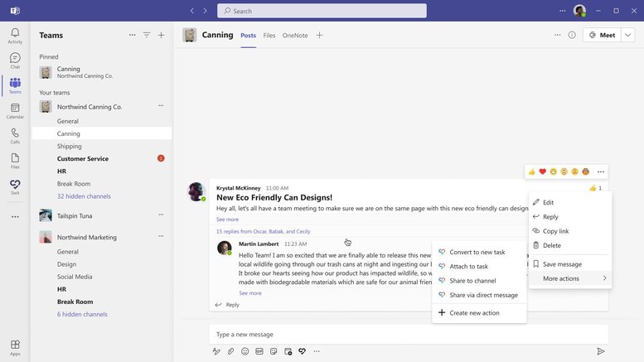Image resolution: width=644 pixels, height=362 pixels.
Task: Switch to the Files tab
Action: coord(269,36)
